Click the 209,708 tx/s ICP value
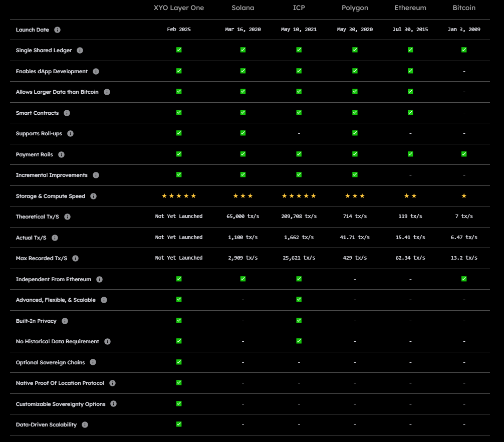This screenshot has height=442, width=504. 299,216
